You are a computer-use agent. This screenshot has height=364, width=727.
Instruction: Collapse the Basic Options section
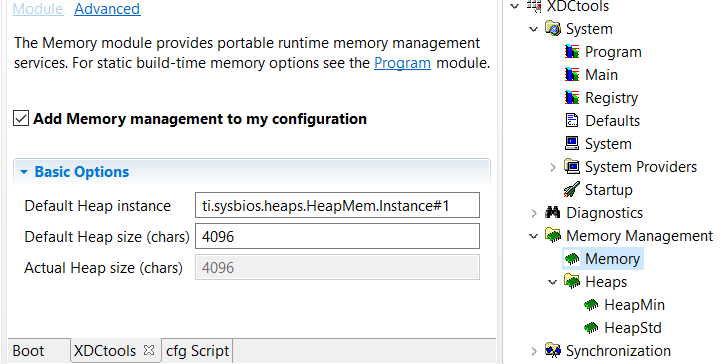click(24, 172)
